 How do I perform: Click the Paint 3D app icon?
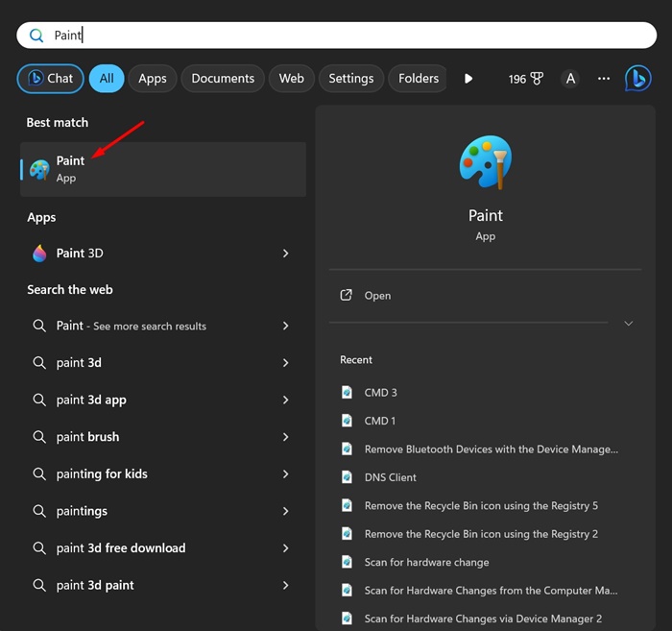click(x=39, y=254)
